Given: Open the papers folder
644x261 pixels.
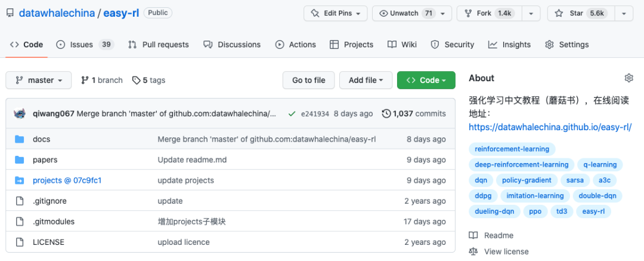Looking at the screenshot, I should pos(45,159).
